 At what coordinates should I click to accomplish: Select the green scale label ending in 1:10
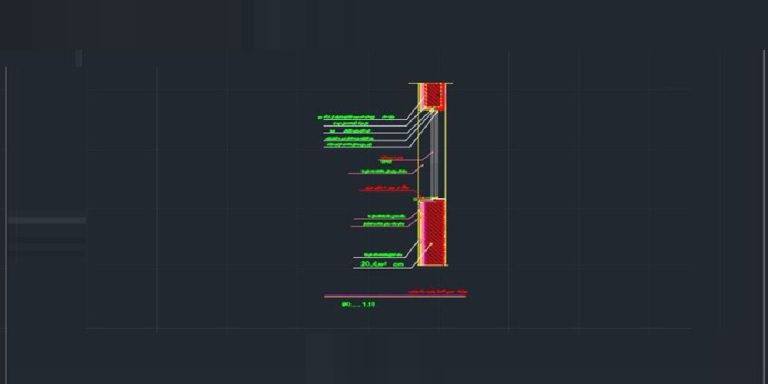(358, 305)
